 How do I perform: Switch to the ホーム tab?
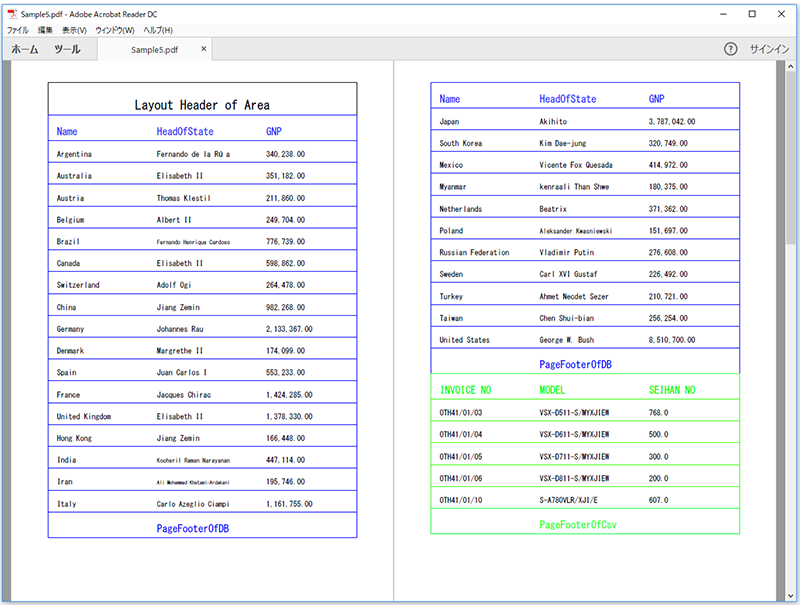click(x=24, y=50)
